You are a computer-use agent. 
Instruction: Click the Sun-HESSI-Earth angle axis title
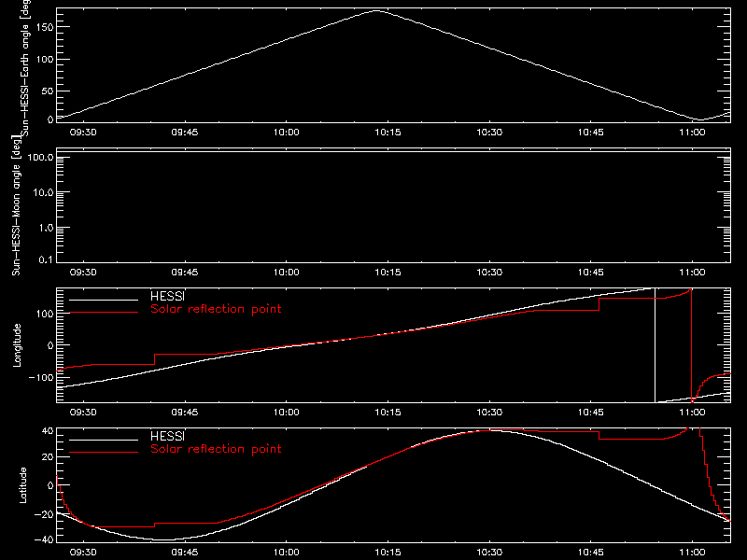pyautogui.click(x=25, y=67)
